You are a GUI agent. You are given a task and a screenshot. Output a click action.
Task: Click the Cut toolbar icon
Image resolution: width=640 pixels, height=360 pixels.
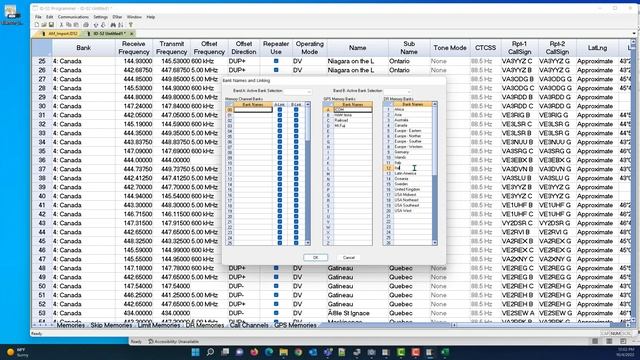(x=61, y=25)
